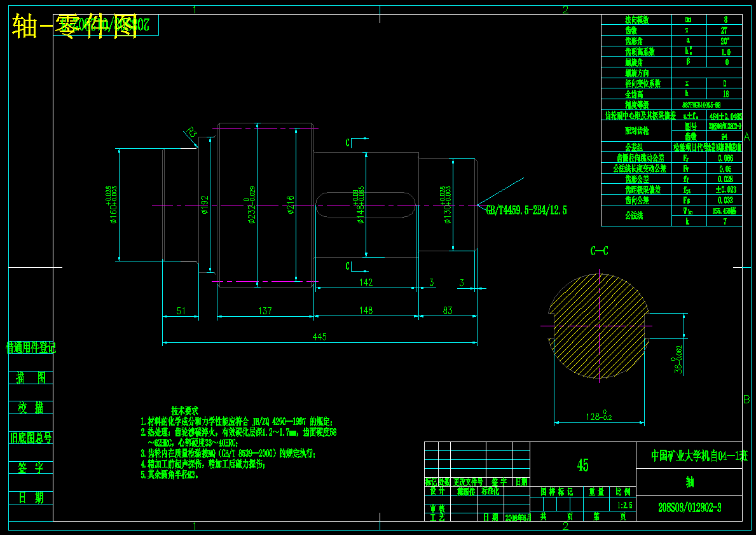Select the length dimension 137

tap(265, 310)
